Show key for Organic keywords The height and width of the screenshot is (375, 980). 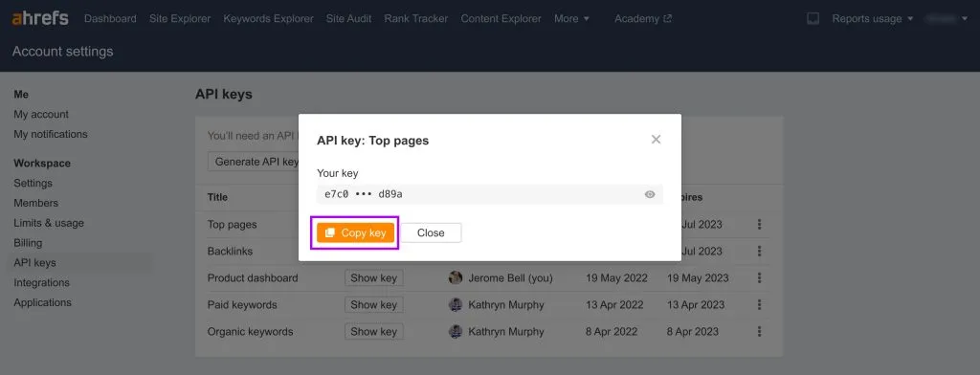pyautogui.click(x=374, y=332)
